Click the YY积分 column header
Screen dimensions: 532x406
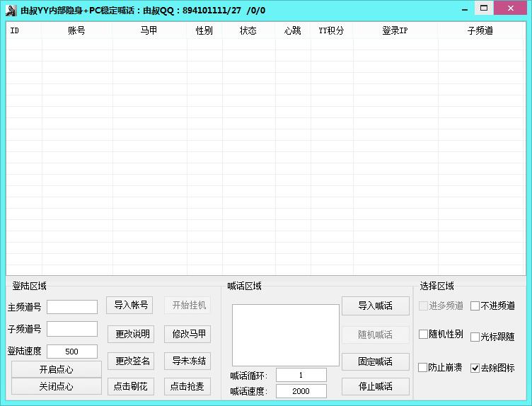click(x=332, y=31)
